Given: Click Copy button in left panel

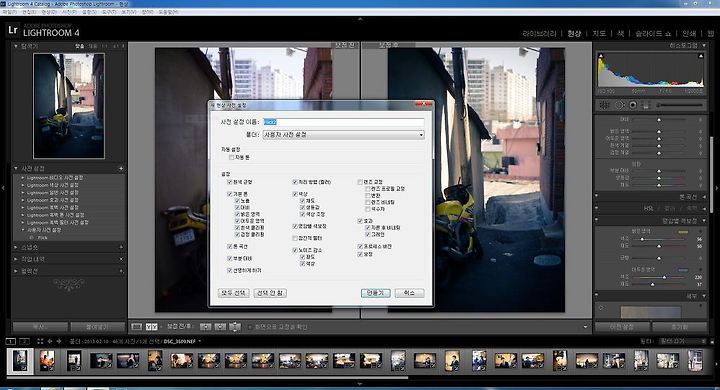Looking at the screenshot, I should (40, 327).
